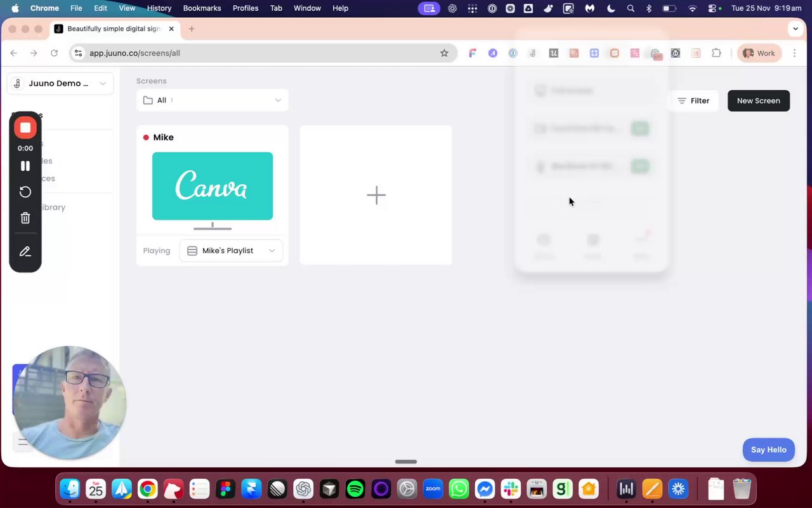812x508 pixels.
Task: Open the Wi-Fi status menu
Action: (692, 8)
